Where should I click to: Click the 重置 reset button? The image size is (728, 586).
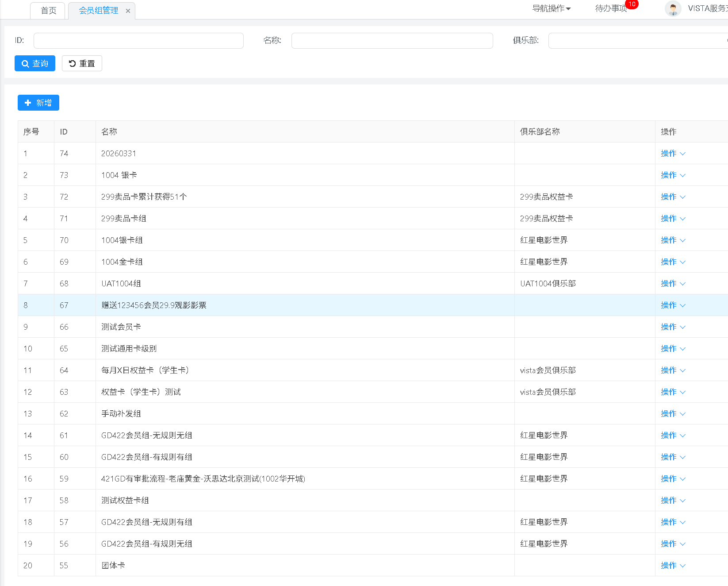click(x=82, y=63)
